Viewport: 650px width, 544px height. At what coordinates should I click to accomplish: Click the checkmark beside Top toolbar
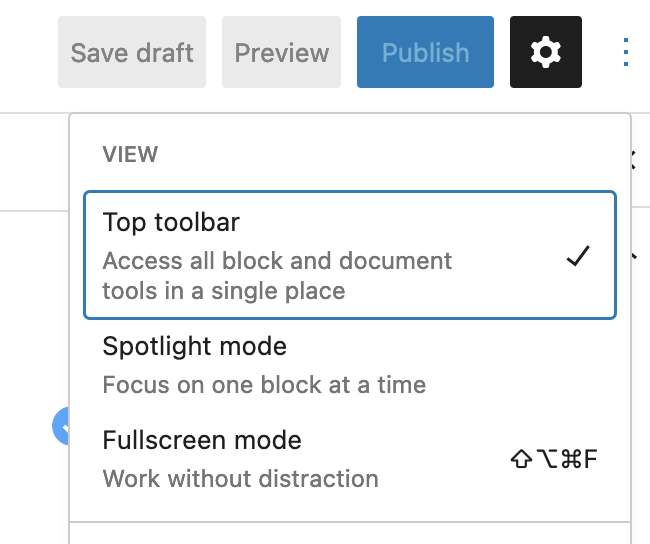click(578, 256)
